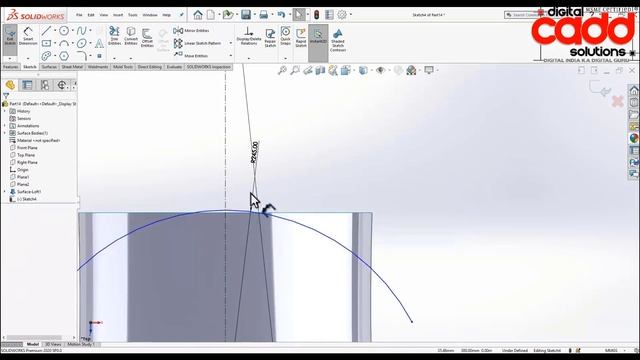Open the PropertyManager tab icon
640x360 pixels.
click(x=27, y=85)
